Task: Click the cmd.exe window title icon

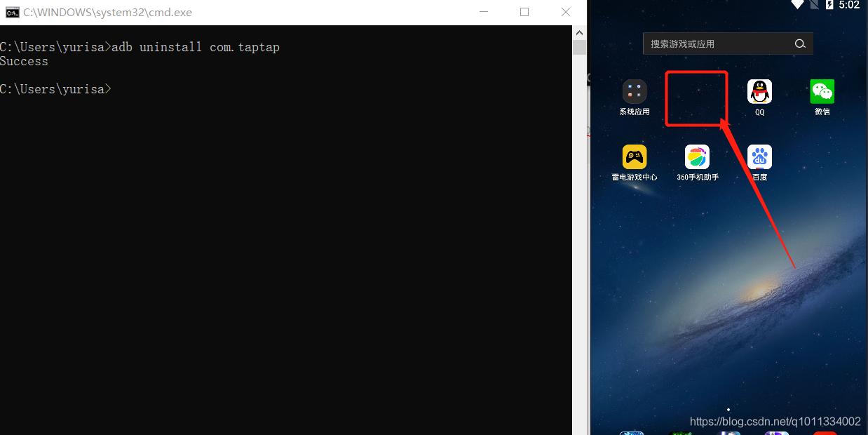Action: (x=12, y=12)
